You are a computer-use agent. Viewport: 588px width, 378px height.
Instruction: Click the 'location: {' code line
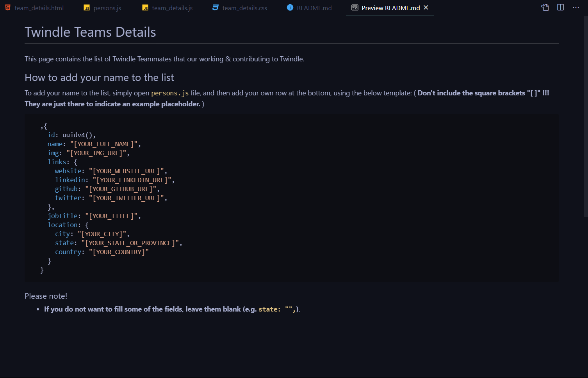point(68,225)
